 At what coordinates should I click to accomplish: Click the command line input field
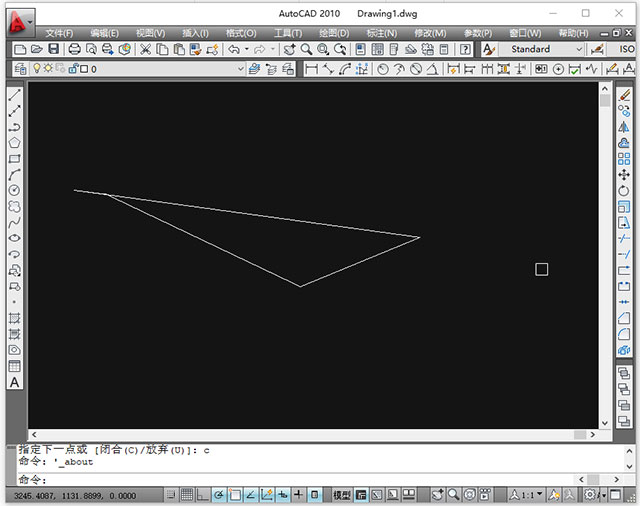click(x=298, y=479)
